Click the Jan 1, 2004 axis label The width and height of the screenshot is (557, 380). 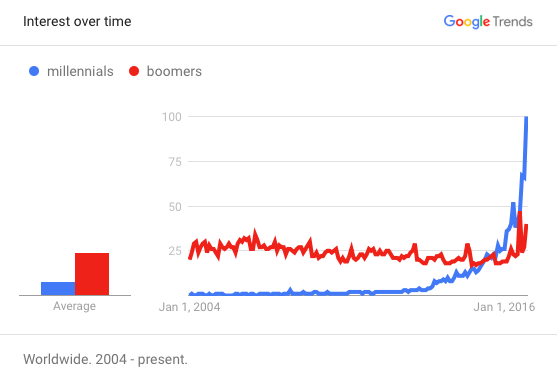tap(189, 307)
